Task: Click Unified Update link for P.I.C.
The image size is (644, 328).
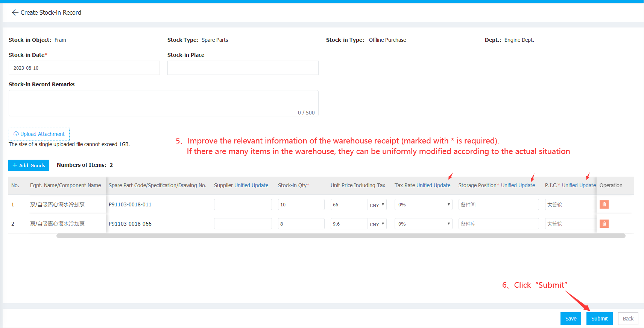Action: (579, 185)
